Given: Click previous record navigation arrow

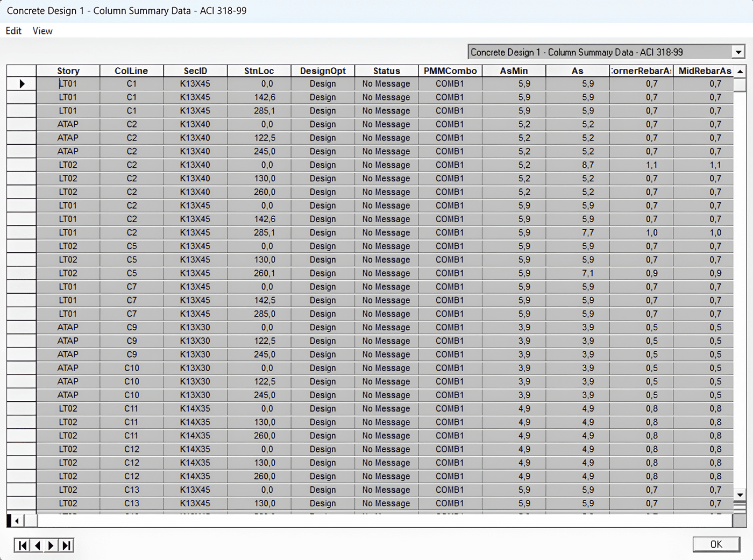Looking at the screenshot, I should (37, 545).
